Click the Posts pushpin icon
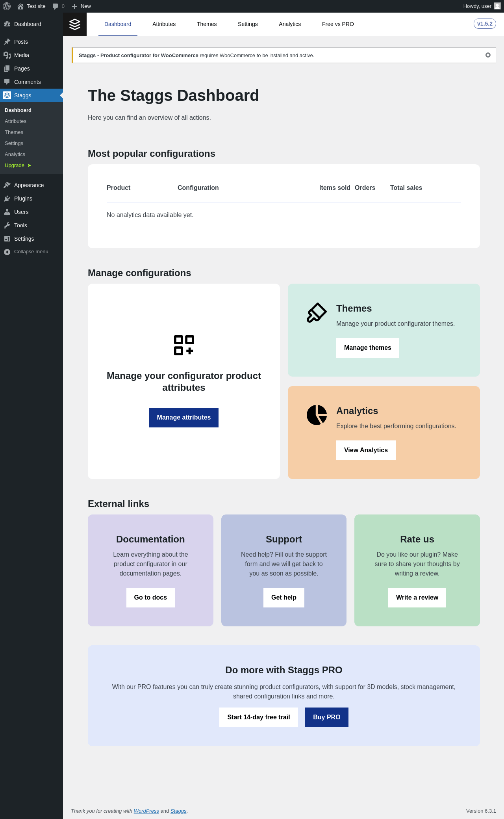The image size is (504, 819). click(x=7, y=42)
